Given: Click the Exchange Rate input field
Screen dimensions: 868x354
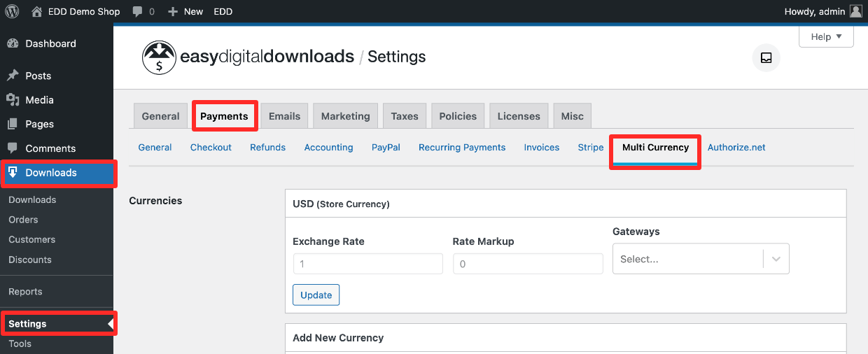Looking at the screenshot, I should 367,264.
